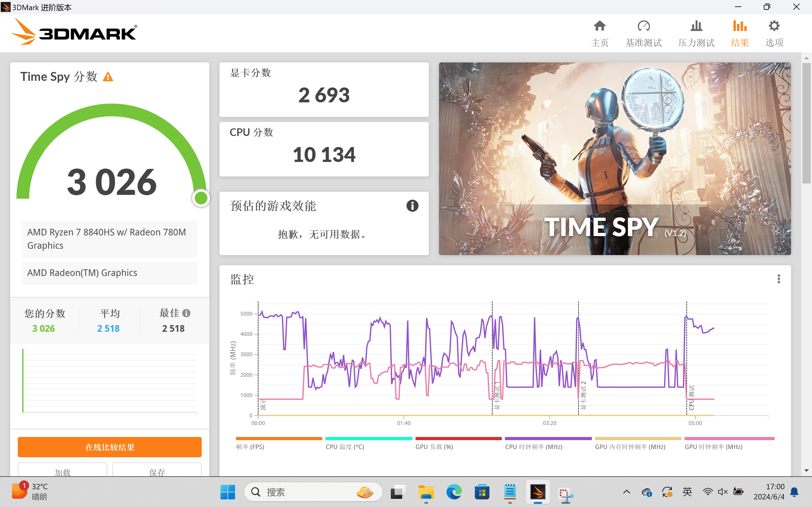Click the Time Spy benchmark thumbnail image
812x507 pixels.
point(614,158)
